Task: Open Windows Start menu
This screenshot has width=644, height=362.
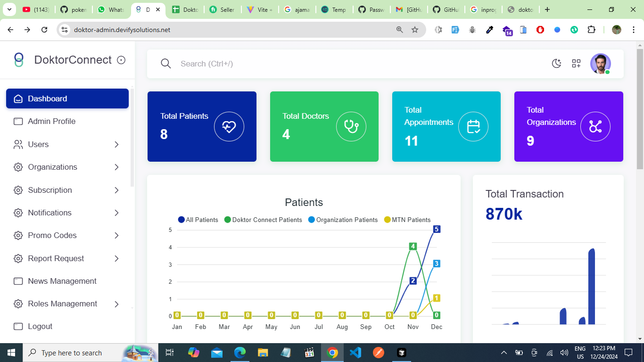Action: coord(11,353)
